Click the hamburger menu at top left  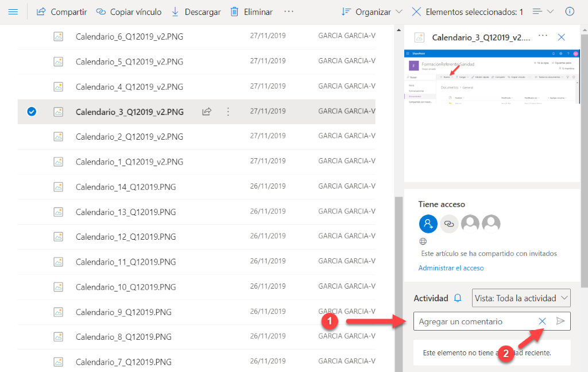13,11
